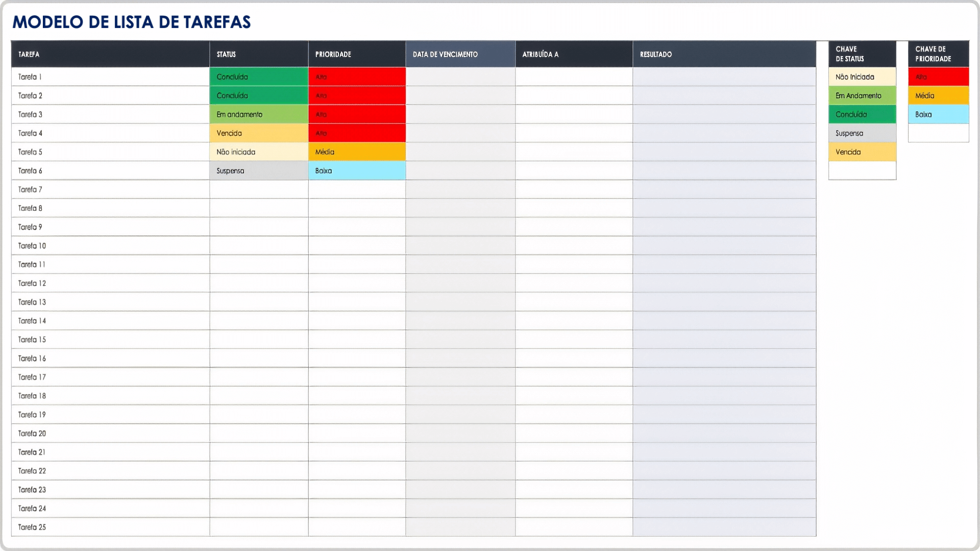Click 'Em Andamento' in the status key
The height and width of the screenshot is (551, 980).
(x=862, y=95)
